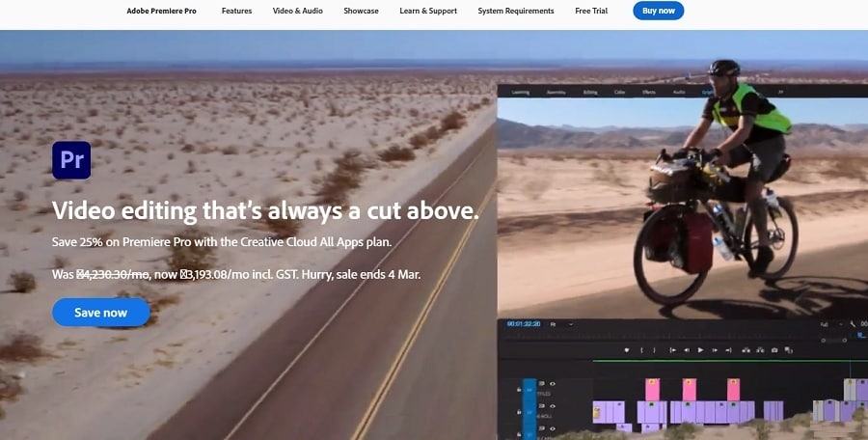Hide the third video track with its eye icon

(x=553, y=428)
